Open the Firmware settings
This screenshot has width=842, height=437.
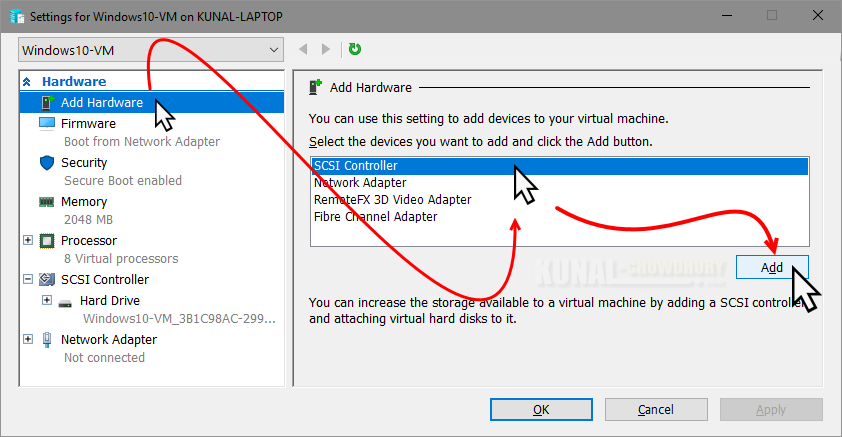88,123
